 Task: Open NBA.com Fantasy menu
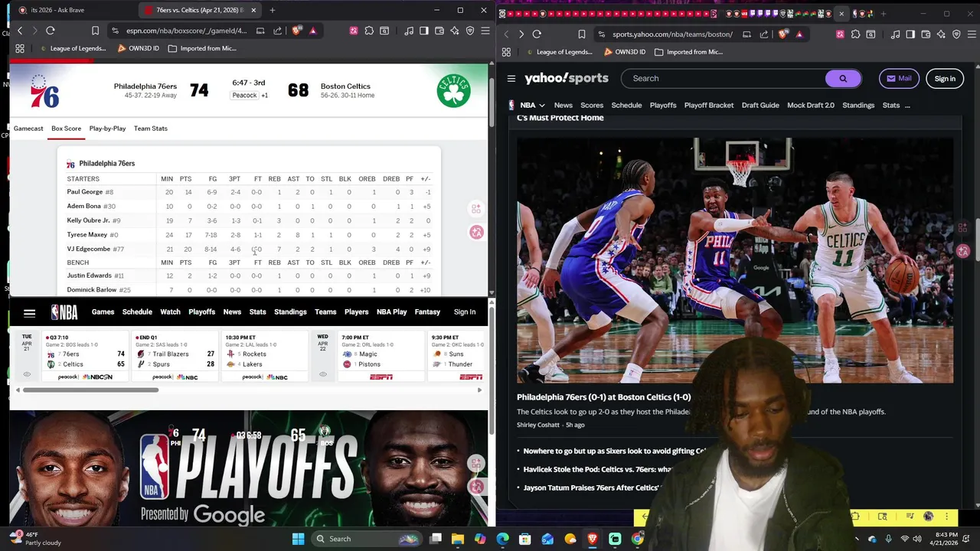tap(427, 312)
